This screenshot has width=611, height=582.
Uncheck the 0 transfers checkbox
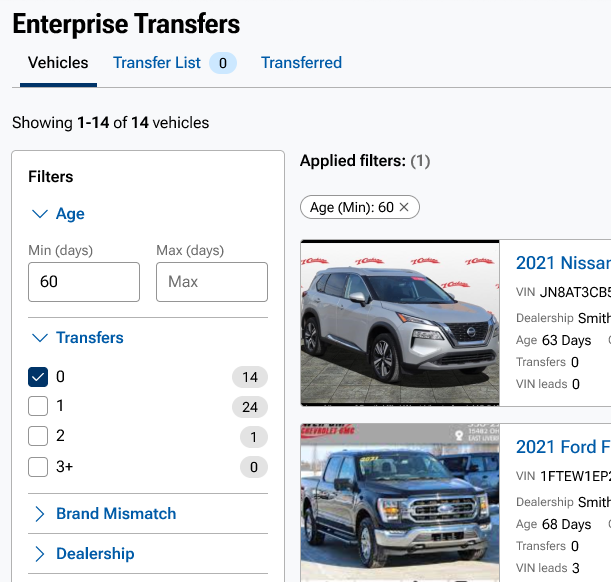[38, 377]
